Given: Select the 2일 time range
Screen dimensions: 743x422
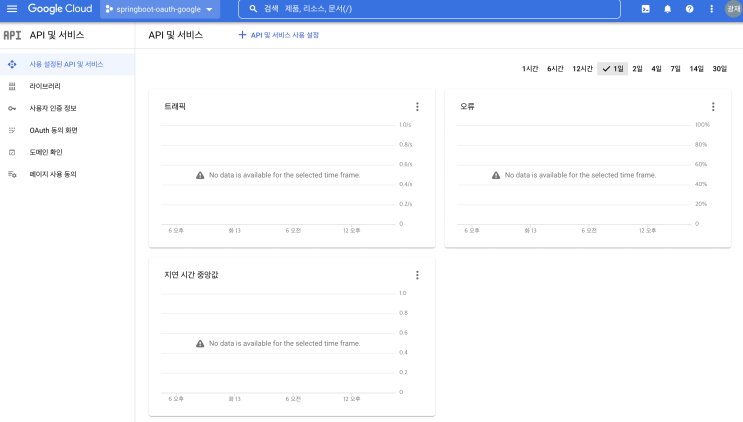Looking at the screenshot, I should [637, 69].
